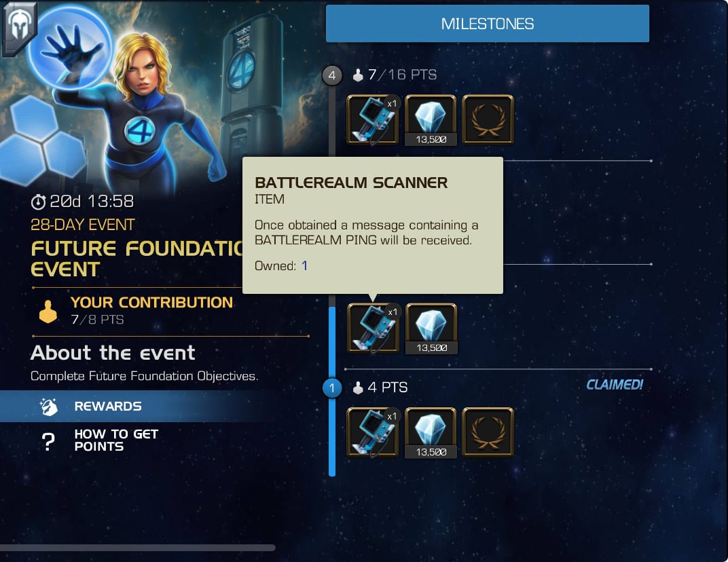Click the crystal shard in claimed milestone 1
The width and height of the screenshot is (728, 562).
[431, 432]
